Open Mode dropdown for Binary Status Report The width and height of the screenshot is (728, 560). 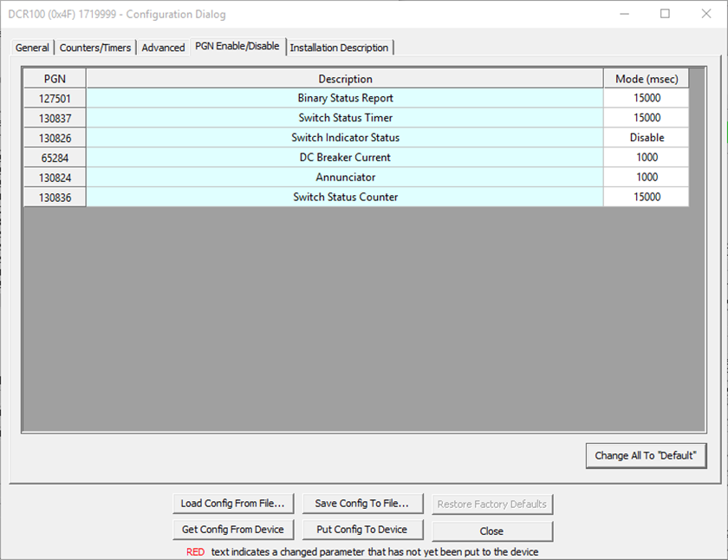pos(647,98)
